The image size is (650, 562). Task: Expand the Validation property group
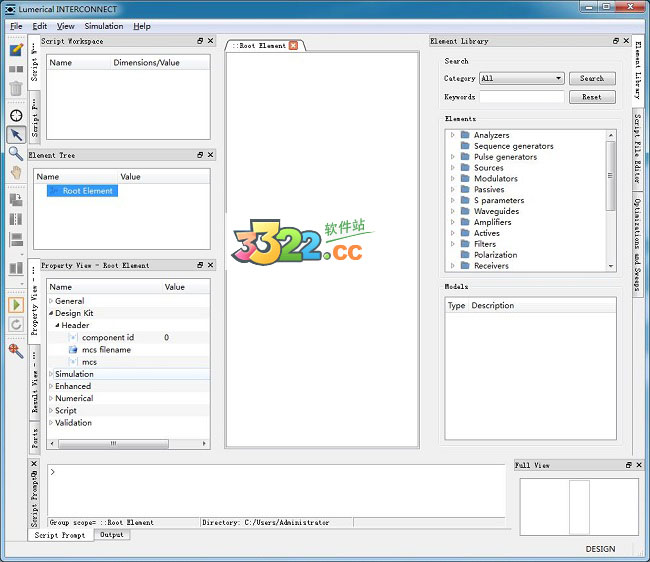(x=51, y=423)
